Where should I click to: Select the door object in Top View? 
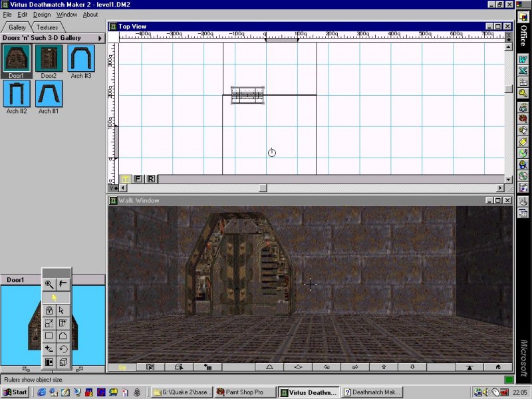click(x=247, y=95)
